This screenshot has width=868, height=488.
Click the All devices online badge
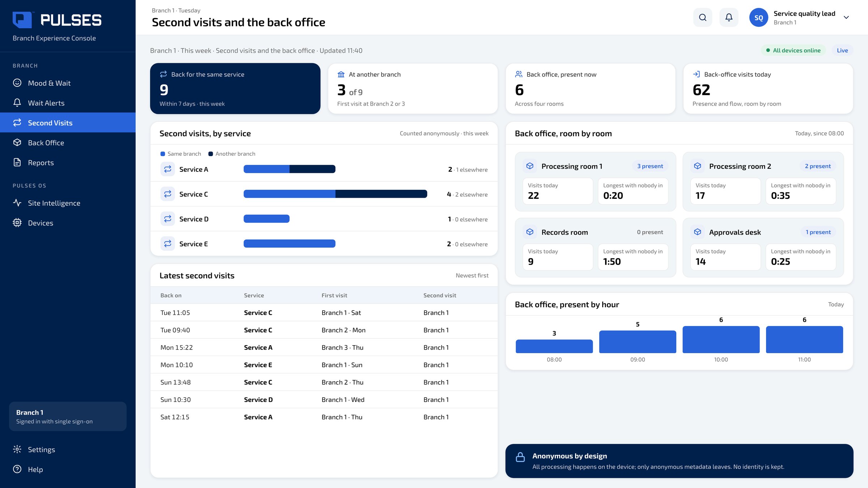[x=793, y=50]
